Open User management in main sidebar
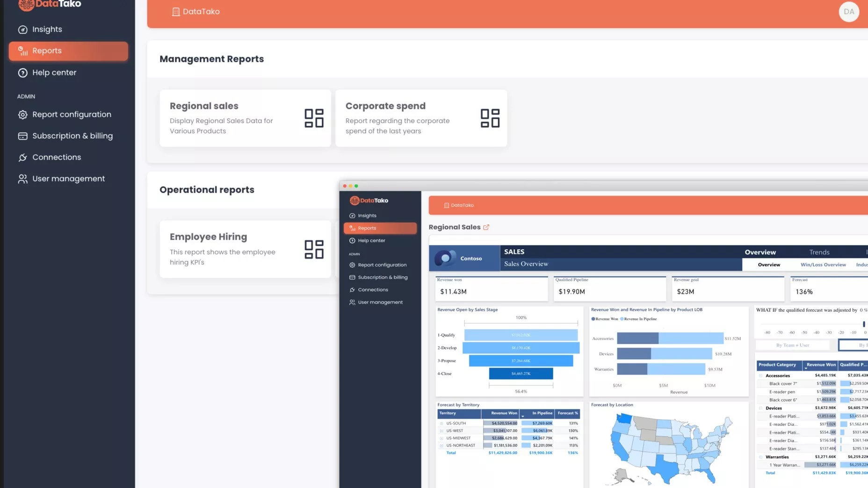 coord(68,179)
